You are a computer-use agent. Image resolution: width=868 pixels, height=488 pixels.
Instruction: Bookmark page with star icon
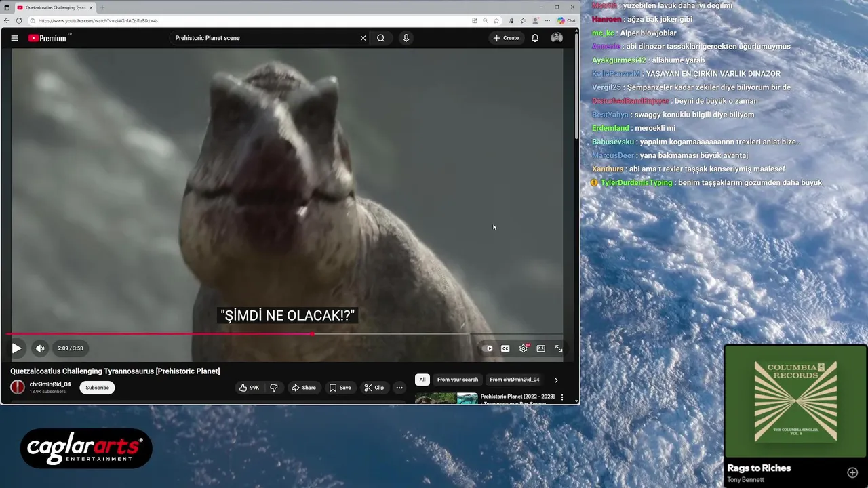click(x=496, y=20)
